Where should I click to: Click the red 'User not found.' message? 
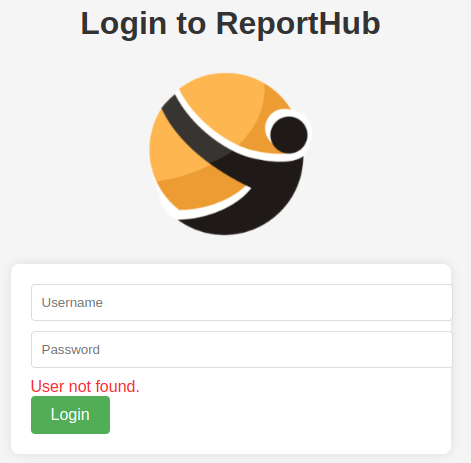(85, 386)
